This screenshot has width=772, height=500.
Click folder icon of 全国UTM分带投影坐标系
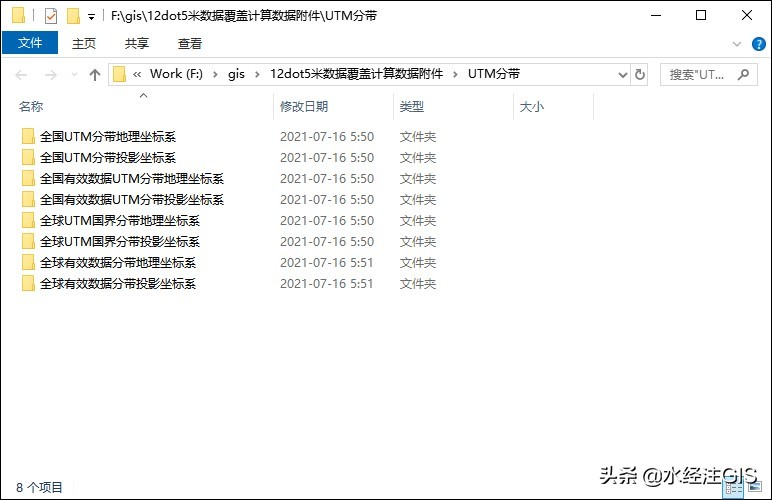(x=28, y=157)
